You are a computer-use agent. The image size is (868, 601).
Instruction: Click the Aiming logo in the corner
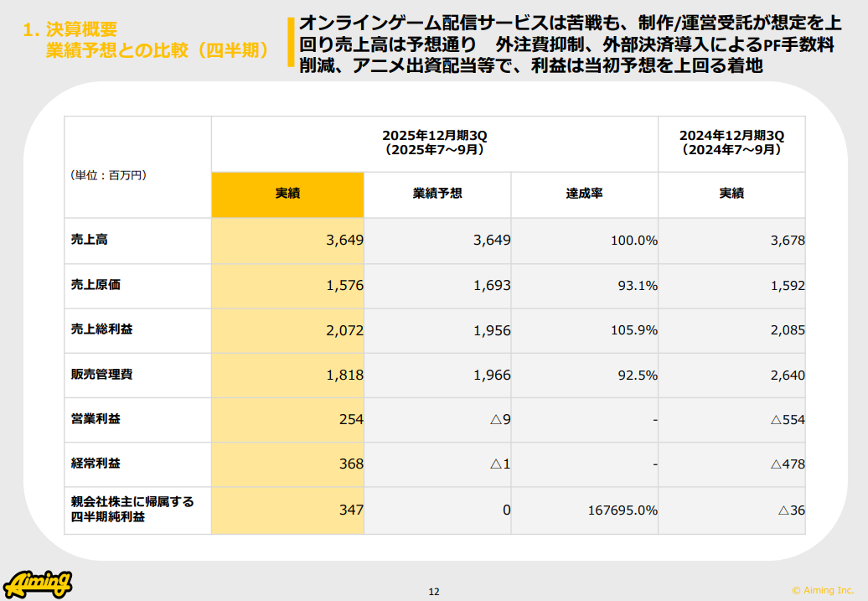click(38, 583)
